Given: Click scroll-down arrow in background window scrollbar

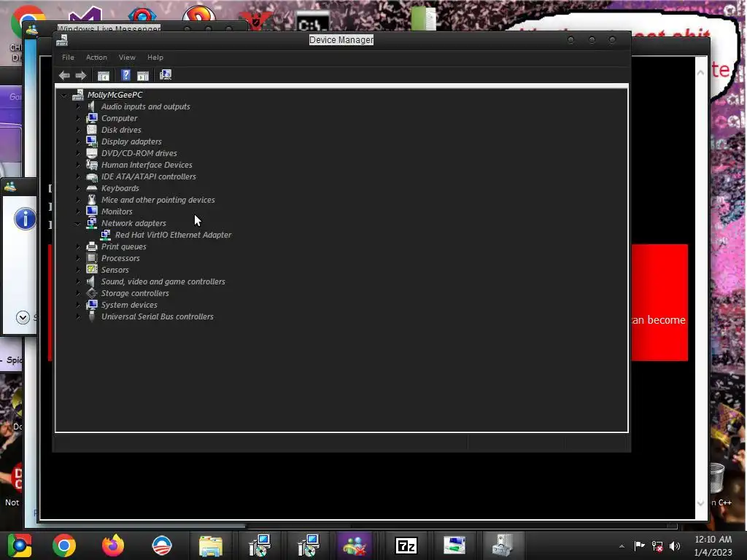Looking at the screenshot, I should tap(701, 503).
